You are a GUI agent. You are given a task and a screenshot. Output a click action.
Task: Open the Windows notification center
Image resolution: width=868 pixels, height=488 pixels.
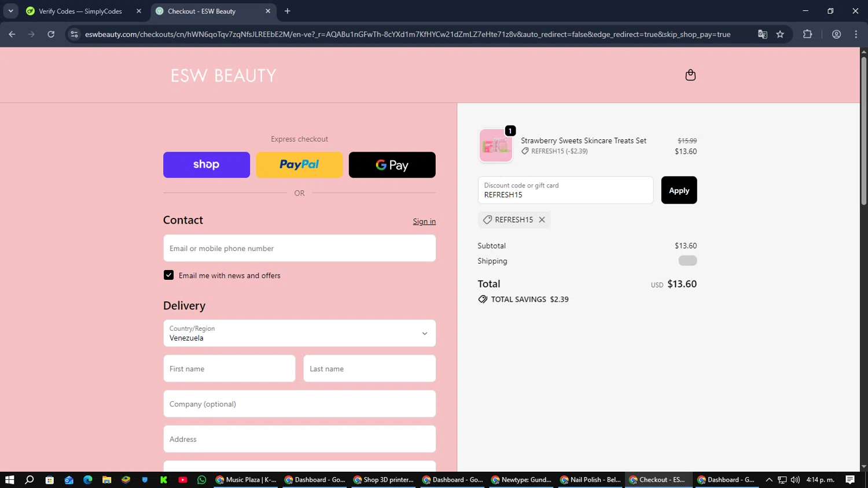[x=850, y=480]
